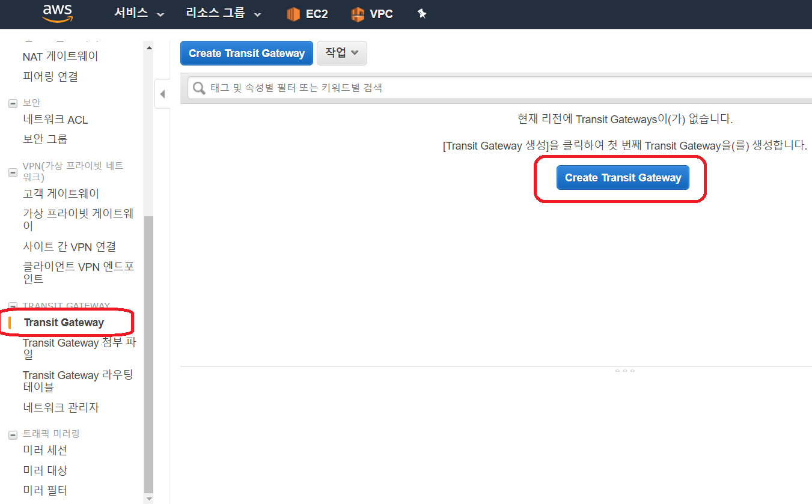
Task: Click the sidebar vertical scrollbar thumb
Action: 148,354
